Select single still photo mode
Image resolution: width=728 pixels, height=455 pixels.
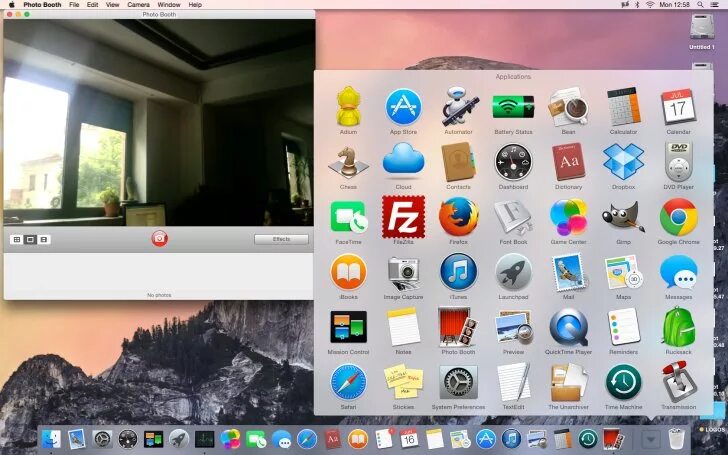click(30, 240)
